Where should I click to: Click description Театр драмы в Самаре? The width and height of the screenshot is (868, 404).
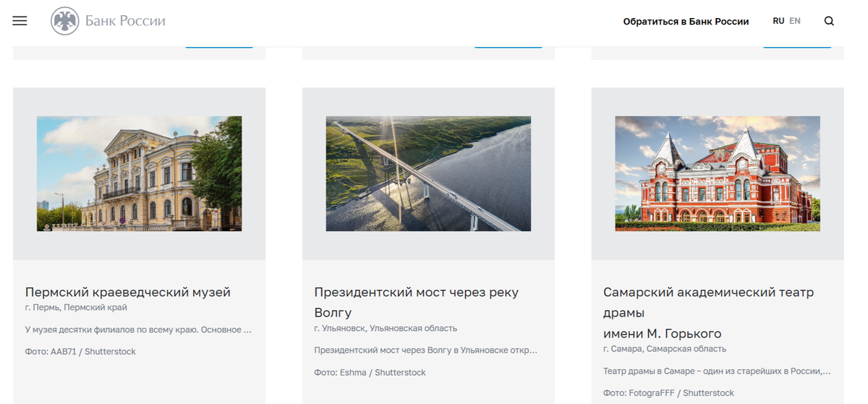point(717,371)
